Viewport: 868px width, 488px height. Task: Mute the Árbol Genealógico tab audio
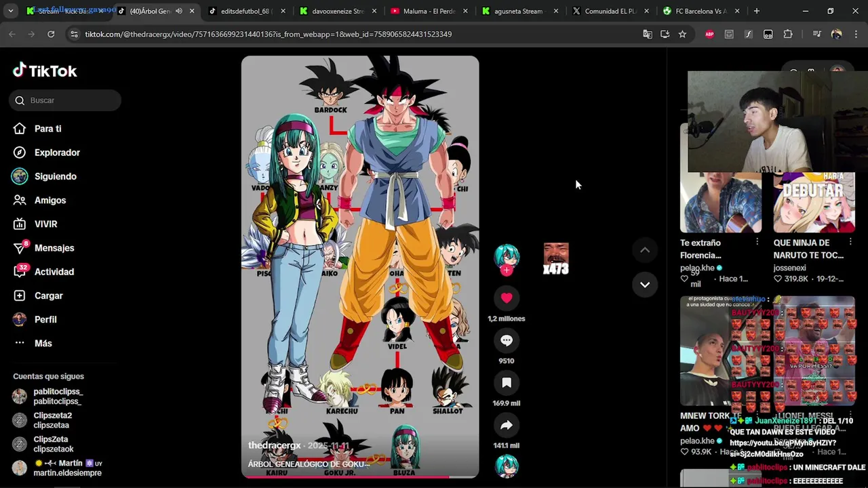coord(178,11)
